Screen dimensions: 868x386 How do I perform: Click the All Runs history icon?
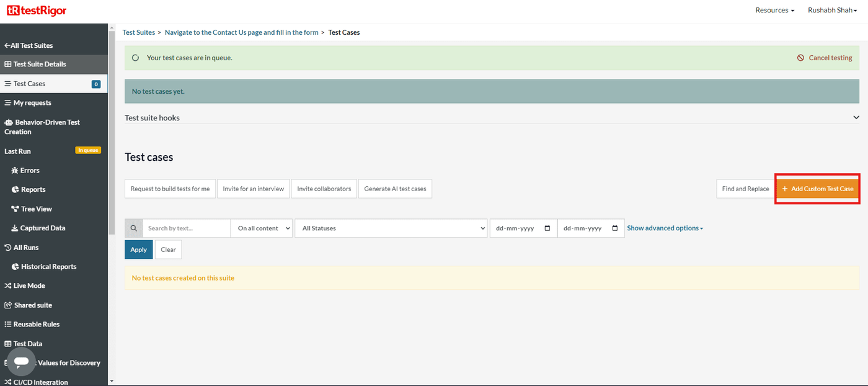tap(8, 248)
